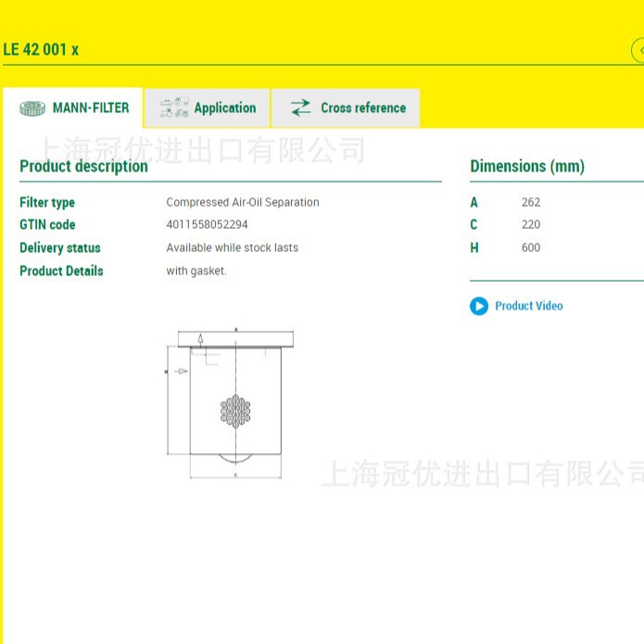Click the GTIN code label

pyautogui.click(x=47, y=224)
